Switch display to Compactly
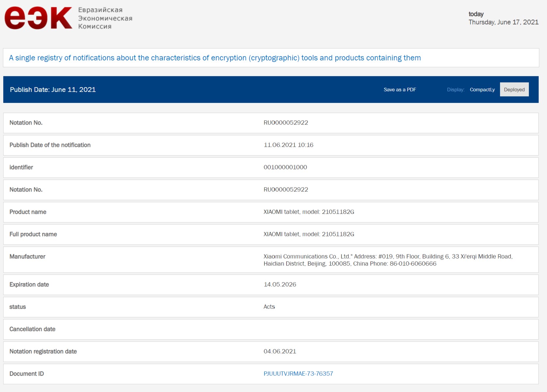The image size is (547, 392). point(482,90)
